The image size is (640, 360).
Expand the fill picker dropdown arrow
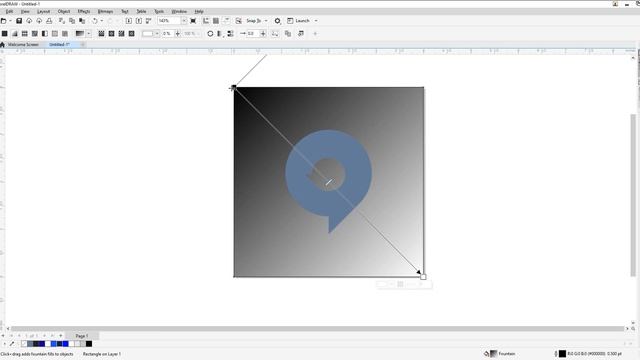coord(89,33)
